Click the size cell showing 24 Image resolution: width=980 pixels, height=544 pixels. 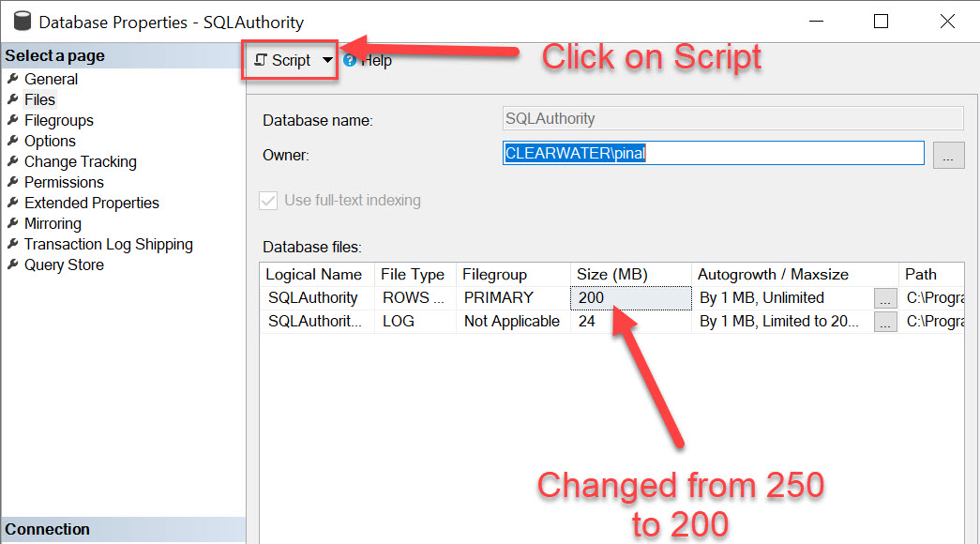(x=630, y=322)
